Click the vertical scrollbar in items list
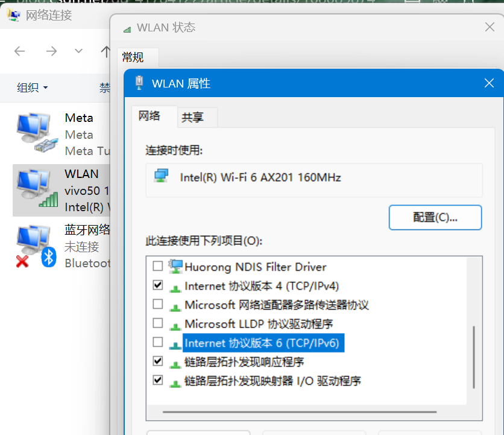The width and height of the screenshot is (504, 435). pos(474,357)
